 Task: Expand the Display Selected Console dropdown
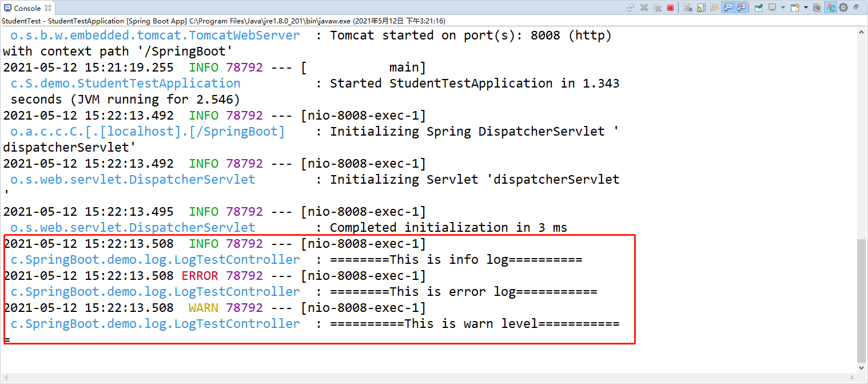coord(783,7)
